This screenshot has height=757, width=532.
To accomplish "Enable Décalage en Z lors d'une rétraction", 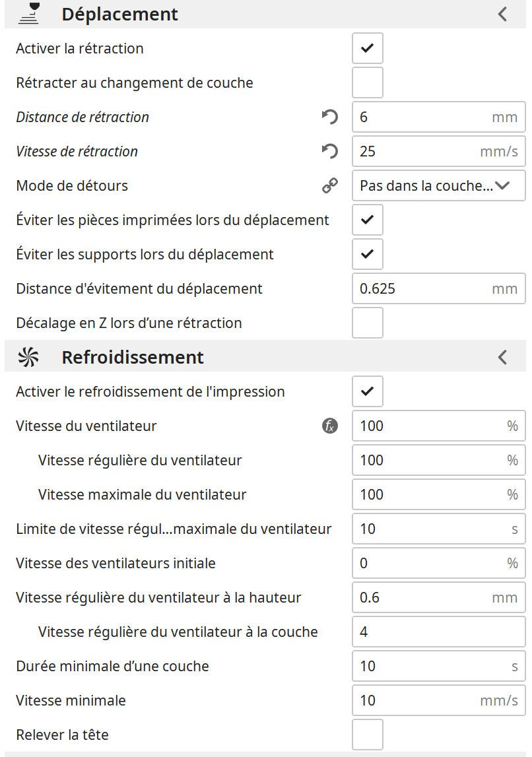I will tap(368, 323).
